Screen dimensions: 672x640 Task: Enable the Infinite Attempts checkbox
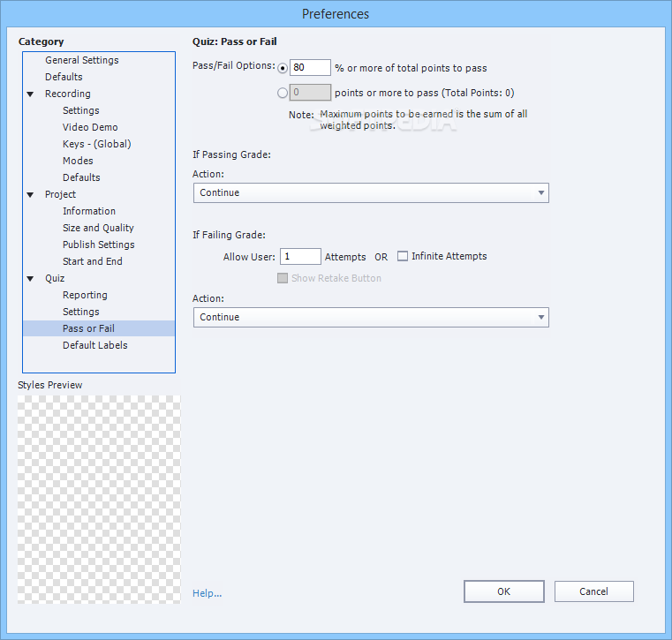[x=403, y=256]
